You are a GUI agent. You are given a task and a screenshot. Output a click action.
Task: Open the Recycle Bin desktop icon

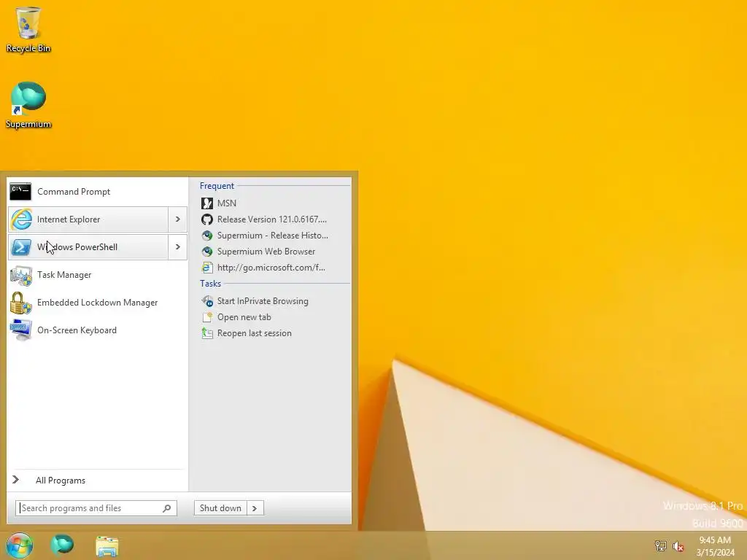28,23
